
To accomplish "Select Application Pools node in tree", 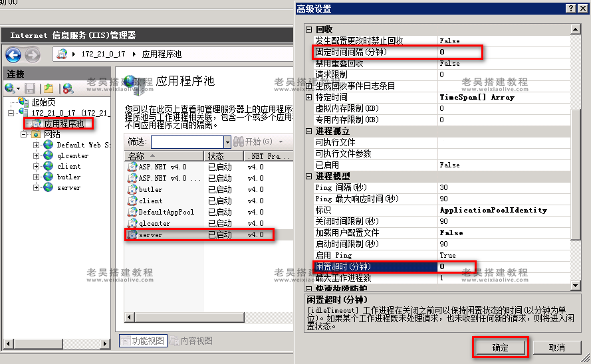I will click(x=64, y=124).
